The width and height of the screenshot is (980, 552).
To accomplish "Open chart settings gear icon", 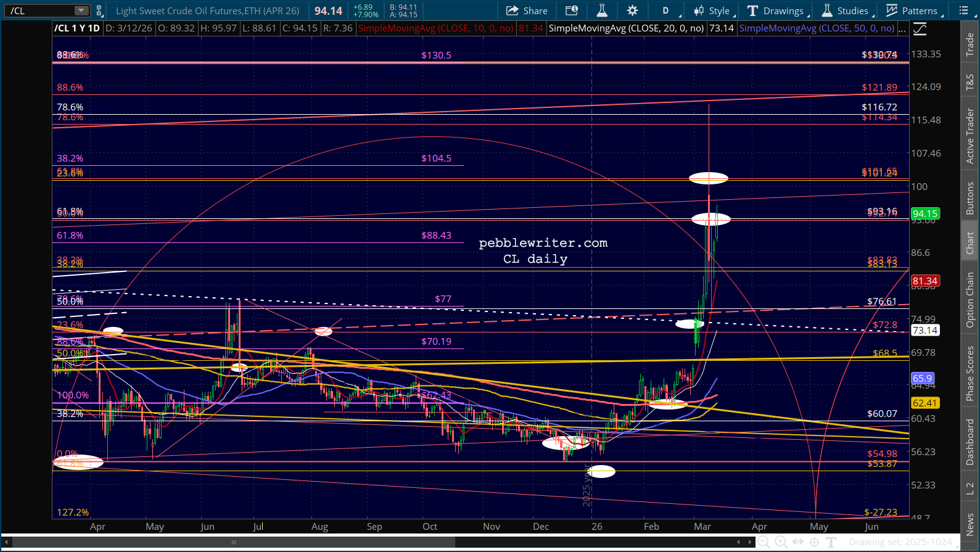I will (632, 10).
